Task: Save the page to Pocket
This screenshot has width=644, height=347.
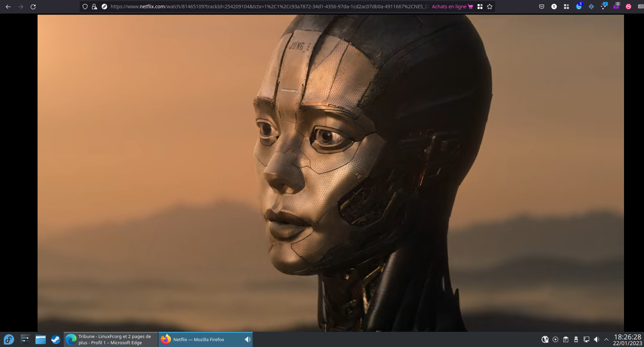Action: click(x=542, y=7)
